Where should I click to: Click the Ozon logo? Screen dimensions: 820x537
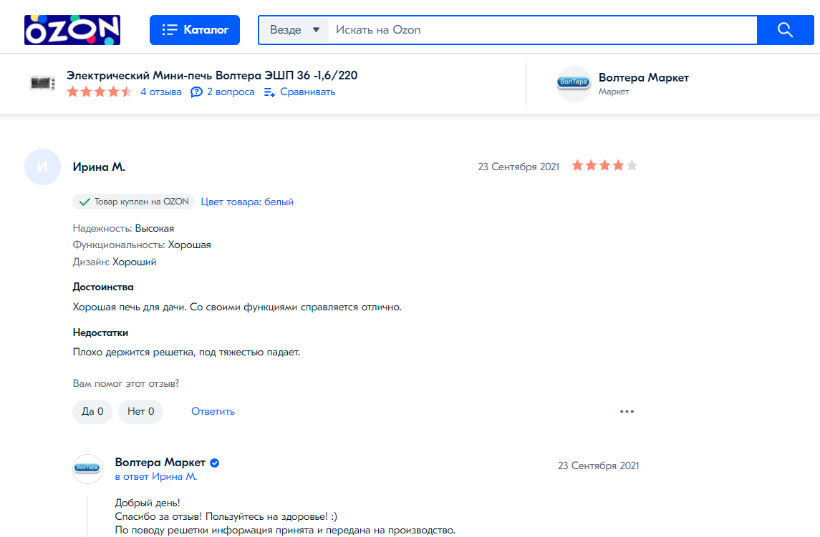[x=72, y=30]
